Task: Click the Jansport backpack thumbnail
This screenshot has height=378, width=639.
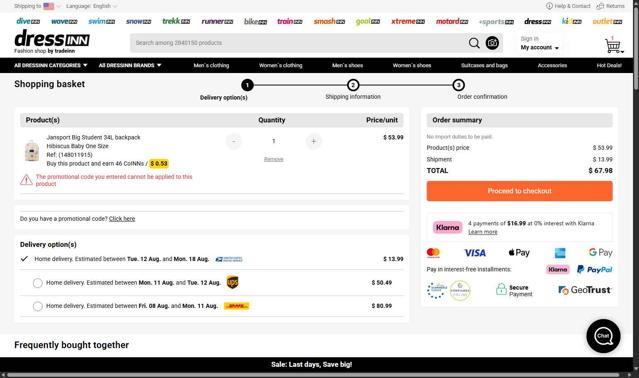Action: click(31, 150)
